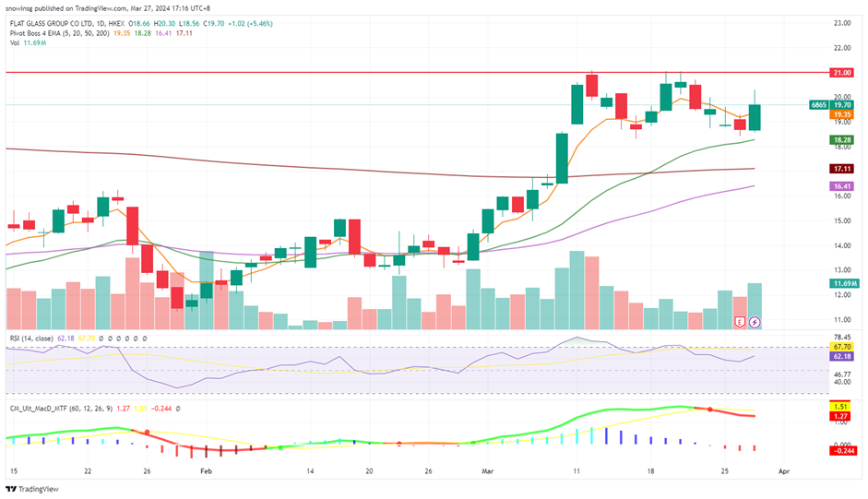Click the Vol 11.69M legend

point(28,42)
